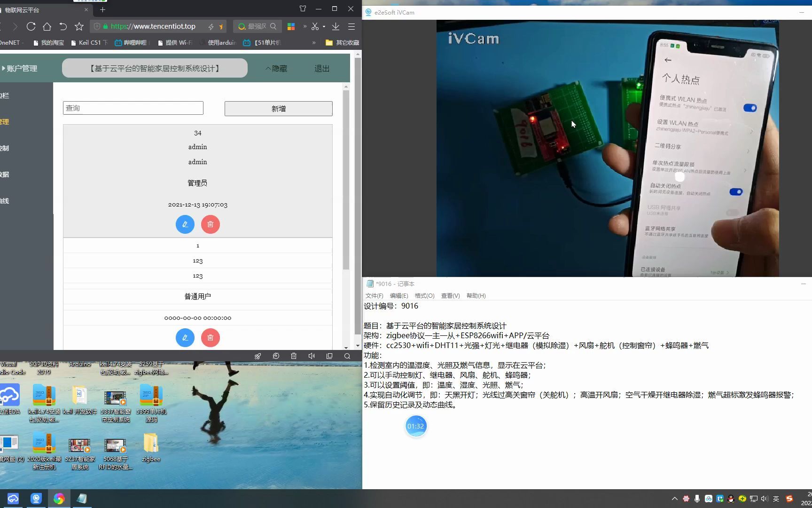The width and height of the screenshot is (812, 508).
Task: Expand more toolbar extensions with double-chevron
Action: 304,26
